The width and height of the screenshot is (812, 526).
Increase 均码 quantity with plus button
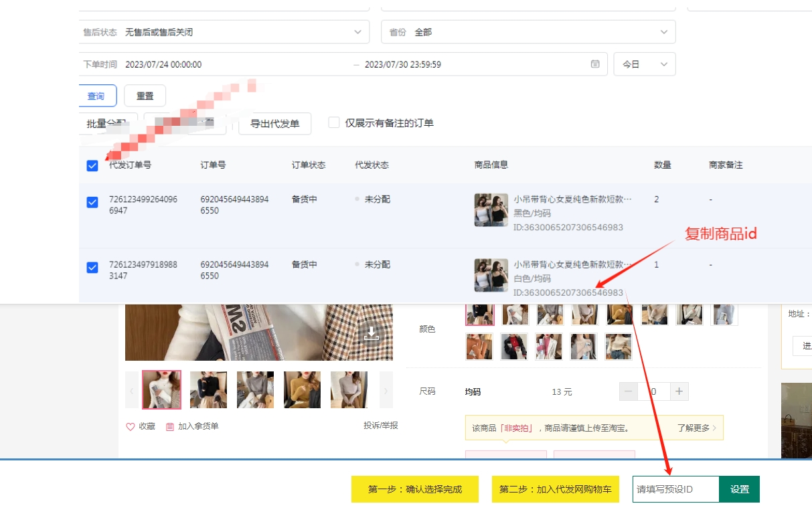coord(679,391)
